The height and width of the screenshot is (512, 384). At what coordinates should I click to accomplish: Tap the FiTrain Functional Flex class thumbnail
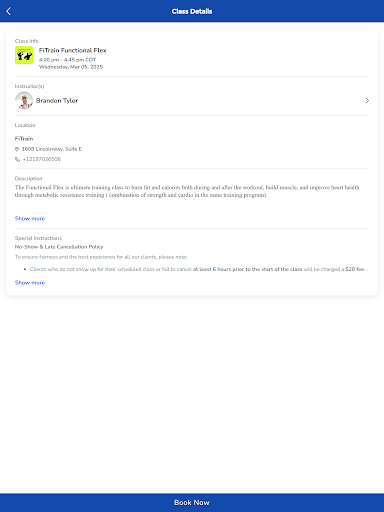click(x=24, y=55)
